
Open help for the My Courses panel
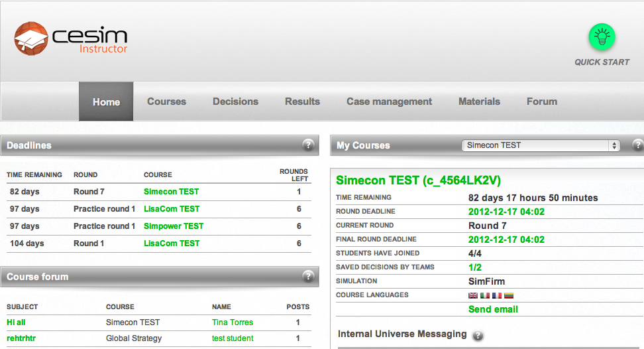tap(637, 145)
